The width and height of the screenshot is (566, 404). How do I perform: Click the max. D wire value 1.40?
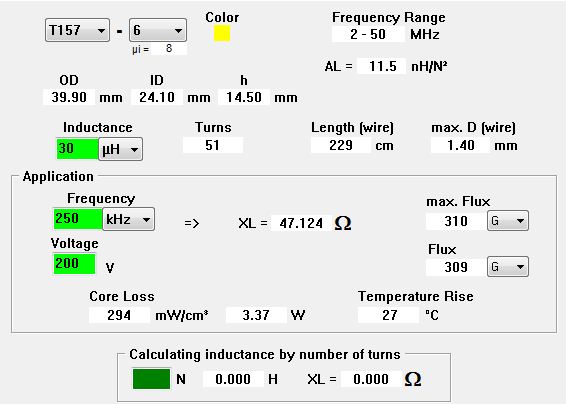pos(461,145)
